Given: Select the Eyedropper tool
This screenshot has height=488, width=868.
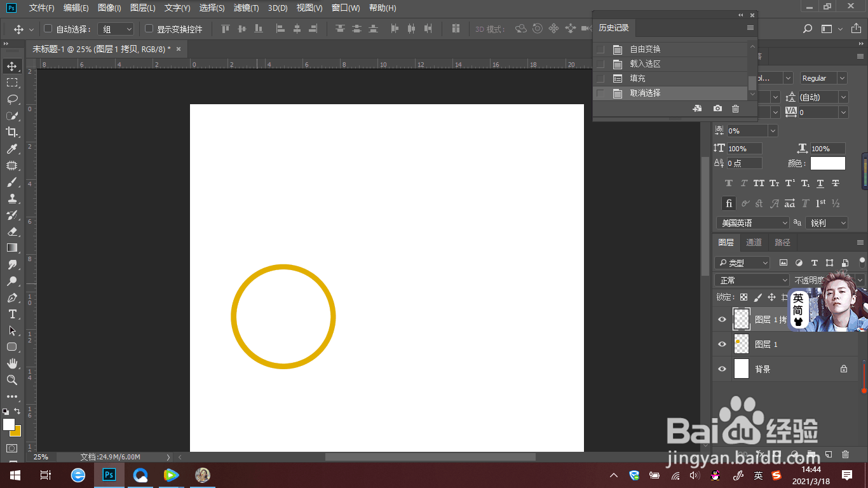Looking at the screenshot, I should [x=12, y=149].
